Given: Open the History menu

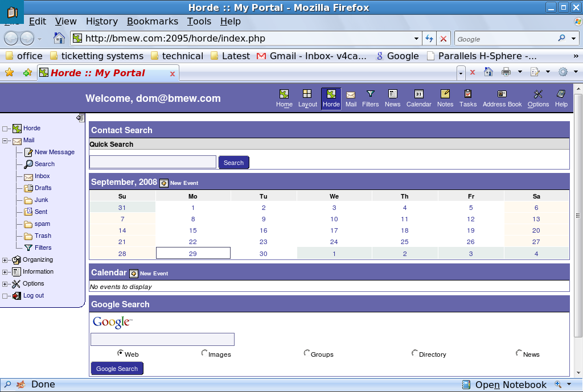Looking at the screenshot, I should (101, 21).
